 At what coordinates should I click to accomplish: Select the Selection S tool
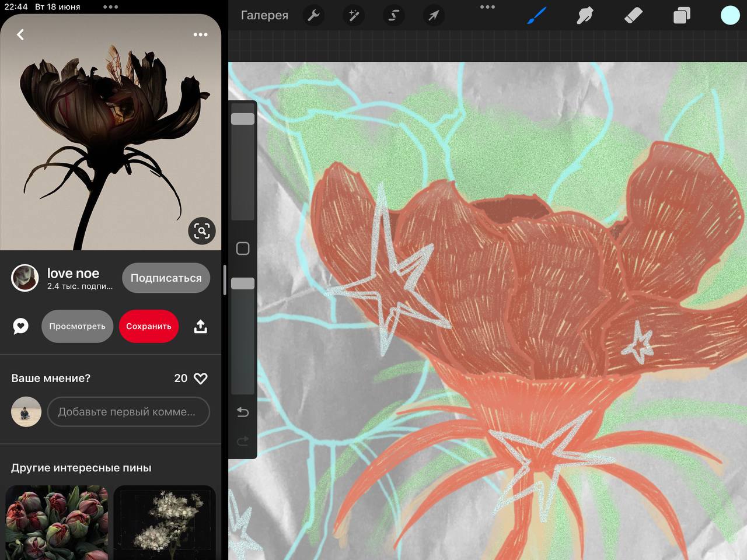(393, 15)
